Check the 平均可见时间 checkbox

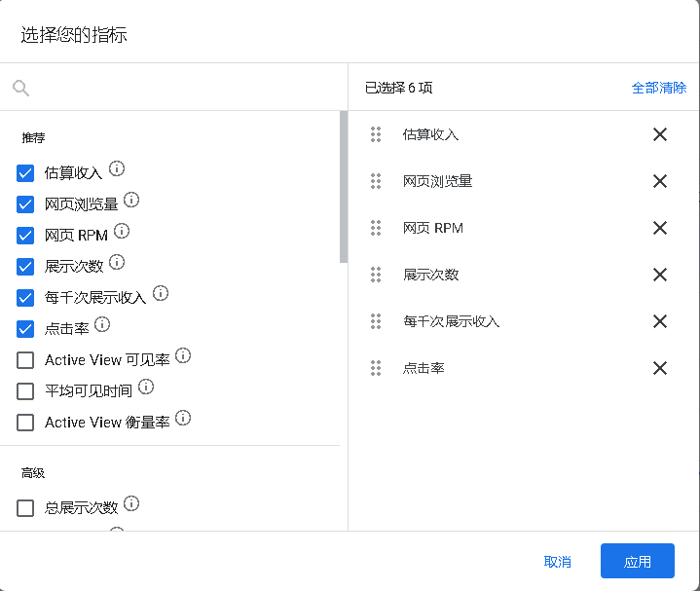coord(25,391)
